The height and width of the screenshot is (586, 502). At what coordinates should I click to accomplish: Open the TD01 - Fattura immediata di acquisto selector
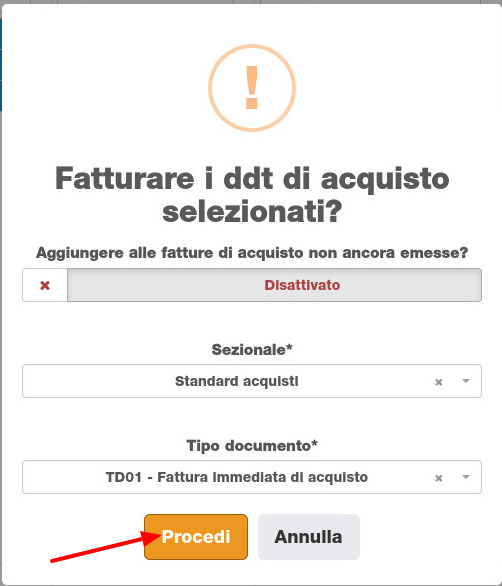(252, 477)
